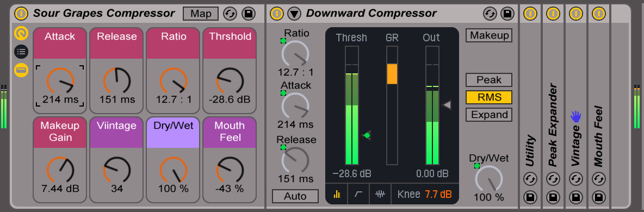Turn off the Sour Grapes Compressor rack
Screen dimensions: 644x212
(21, 14)
